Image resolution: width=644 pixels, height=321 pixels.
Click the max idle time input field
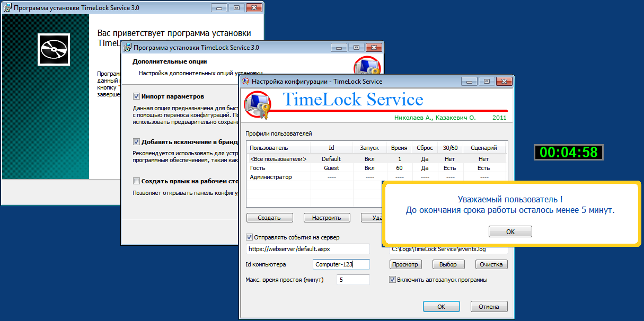point(353,280)
